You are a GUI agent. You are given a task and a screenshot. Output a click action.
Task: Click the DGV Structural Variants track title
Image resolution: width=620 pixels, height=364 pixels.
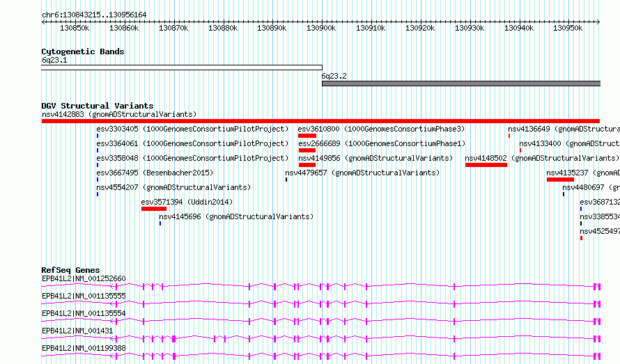coord(98,106)
